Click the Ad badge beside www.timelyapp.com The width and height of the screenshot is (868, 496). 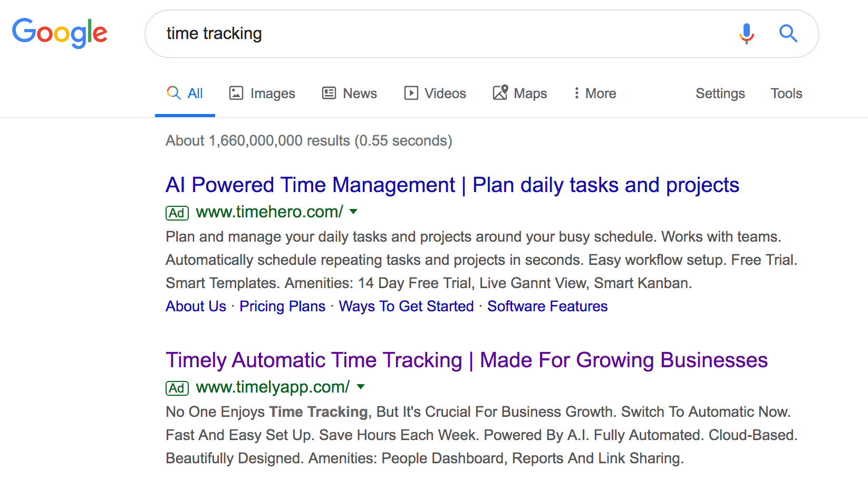coord(177,388)
